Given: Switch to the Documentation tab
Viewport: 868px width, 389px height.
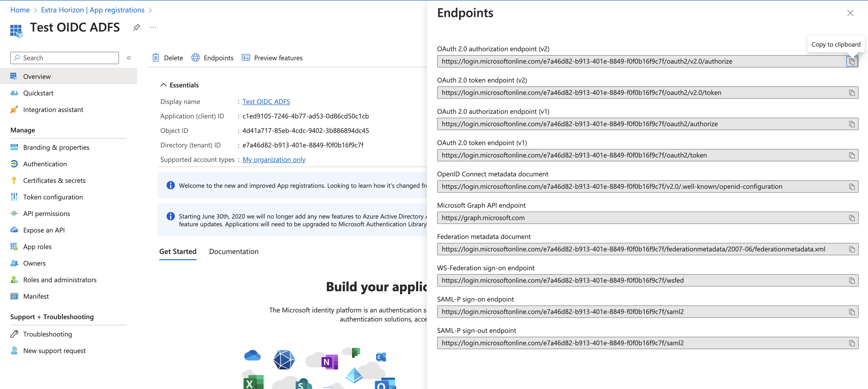Looking at the screenshot, I should point(234,251).
